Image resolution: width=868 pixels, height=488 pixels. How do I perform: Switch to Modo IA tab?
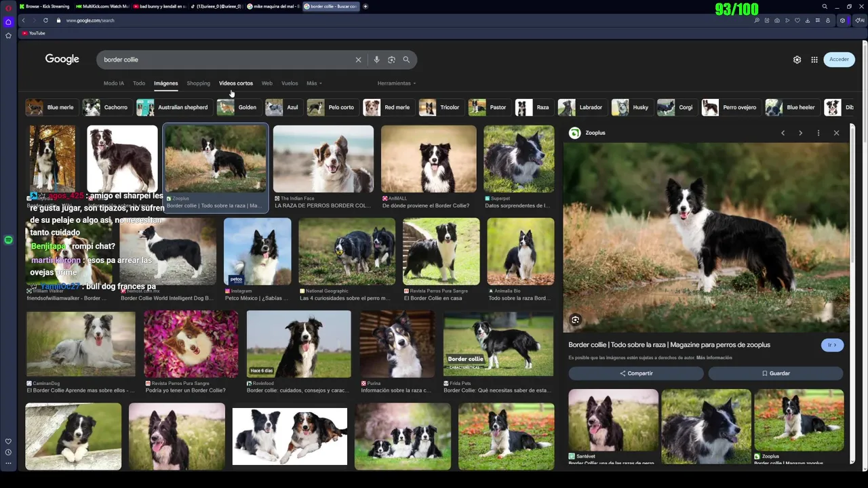pos(114,83)
